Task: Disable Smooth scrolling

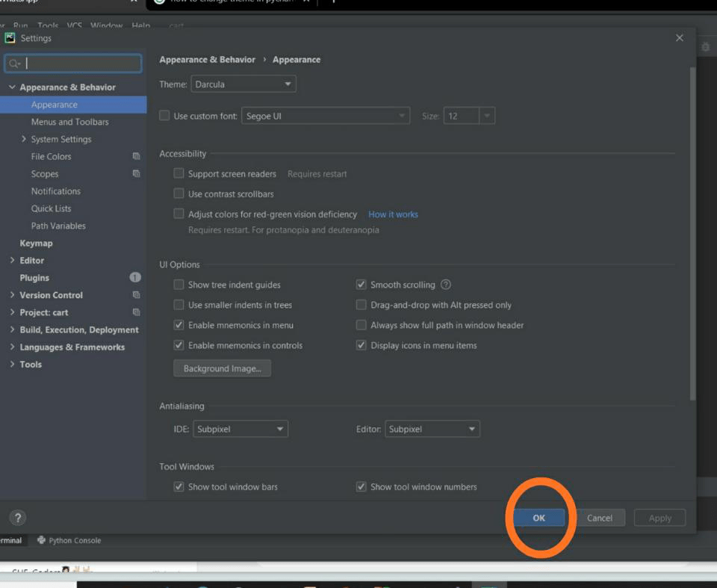Action: coord(361,285)
